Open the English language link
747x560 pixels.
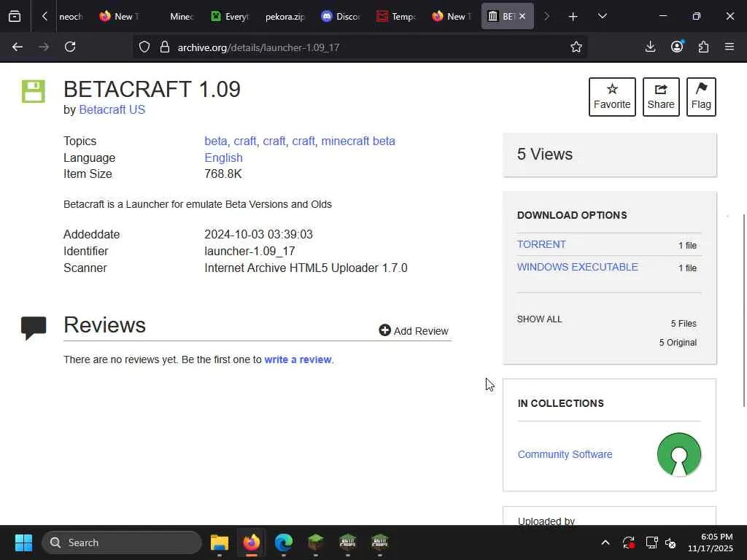pyautogui.click(x=223, y=157)
